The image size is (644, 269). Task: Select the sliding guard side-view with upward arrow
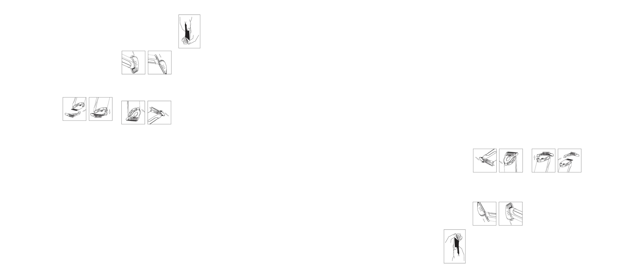tap(484, 214)
